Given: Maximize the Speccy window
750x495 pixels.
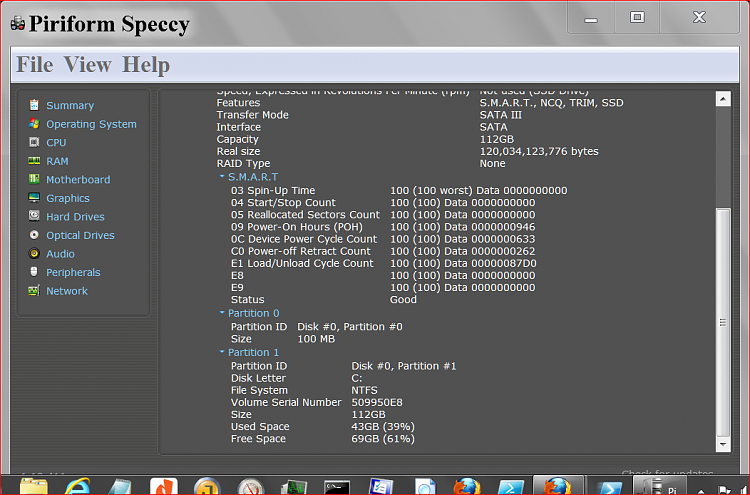Looking at the screenshot, I should point(637,18).
